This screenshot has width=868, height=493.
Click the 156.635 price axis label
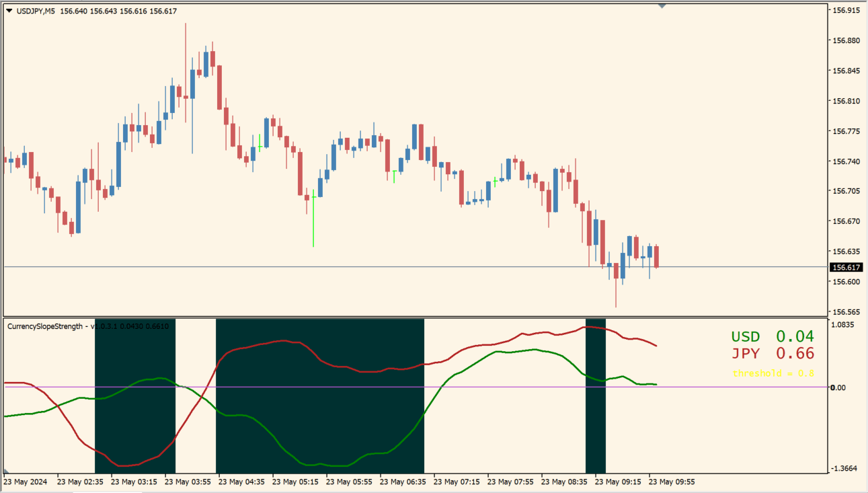click(846, 252)
